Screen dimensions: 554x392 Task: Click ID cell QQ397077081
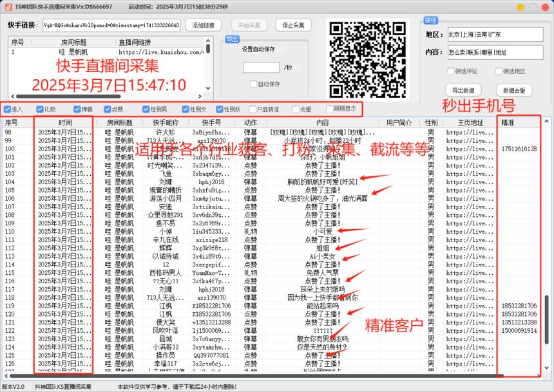click(211, 355)
